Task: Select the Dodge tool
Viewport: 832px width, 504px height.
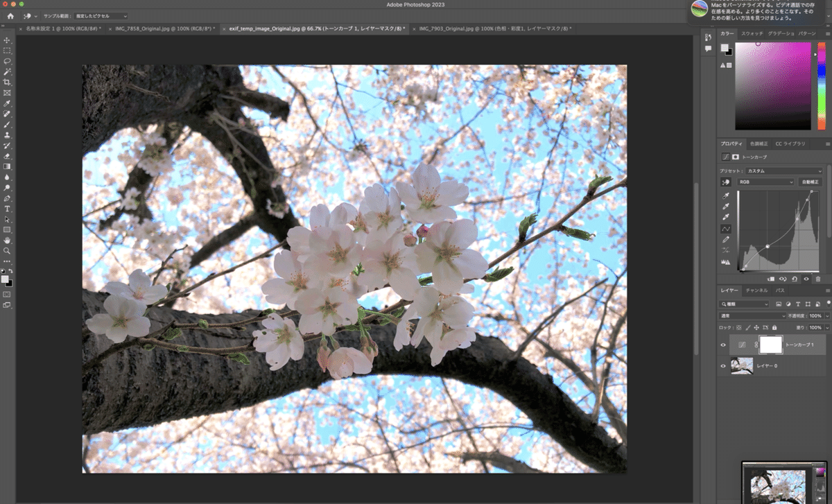Action: pyautogui.click(x=8, y=187)
